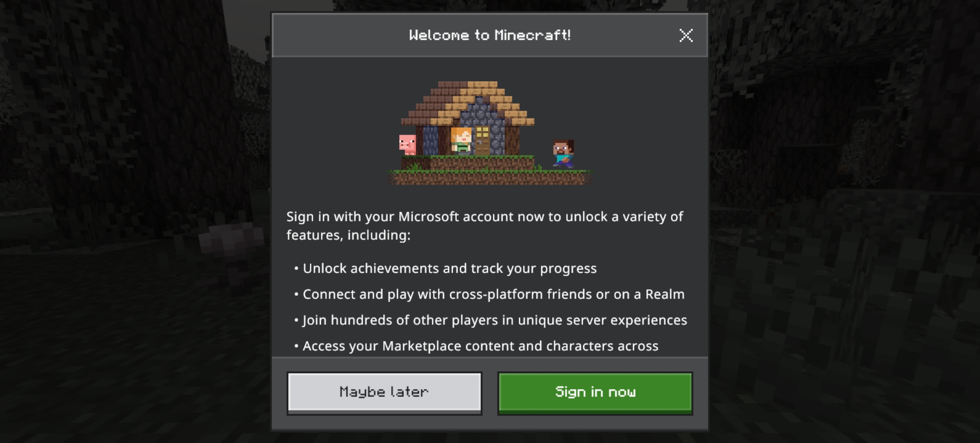
Task: Click the dimmed game background right of dialog
Action: (844, 221)
